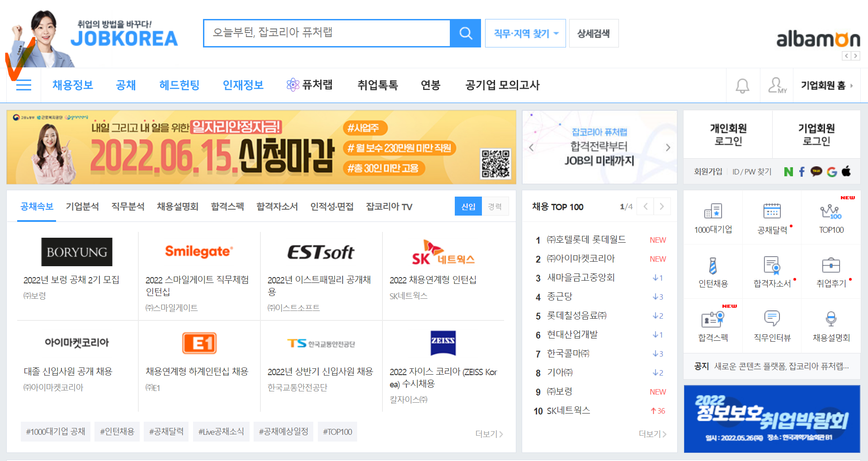Expand 더보기 under 공채속보 tags

coord(489,434)
